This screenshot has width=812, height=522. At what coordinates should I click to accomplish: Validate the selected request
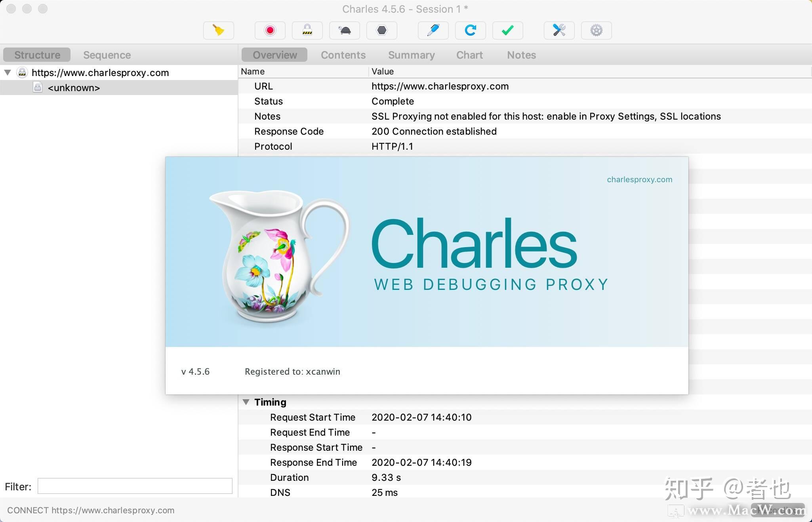507,30
